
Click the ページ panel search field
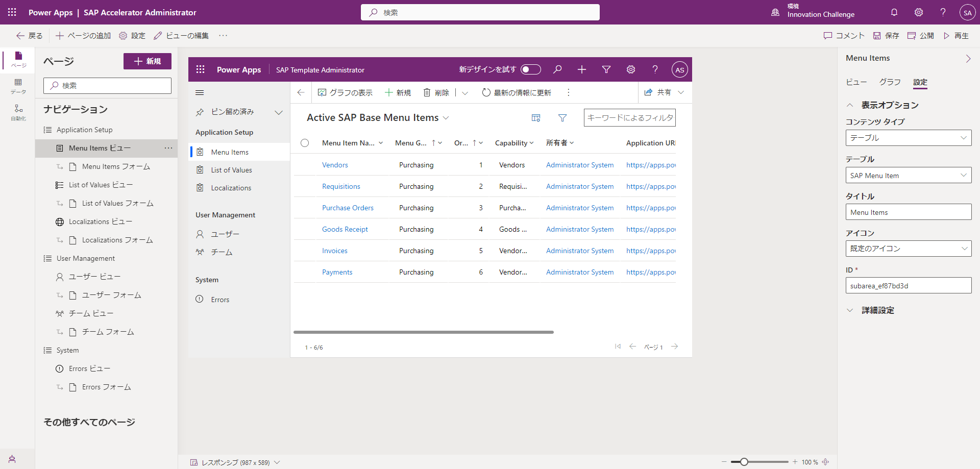click(107, 86)
